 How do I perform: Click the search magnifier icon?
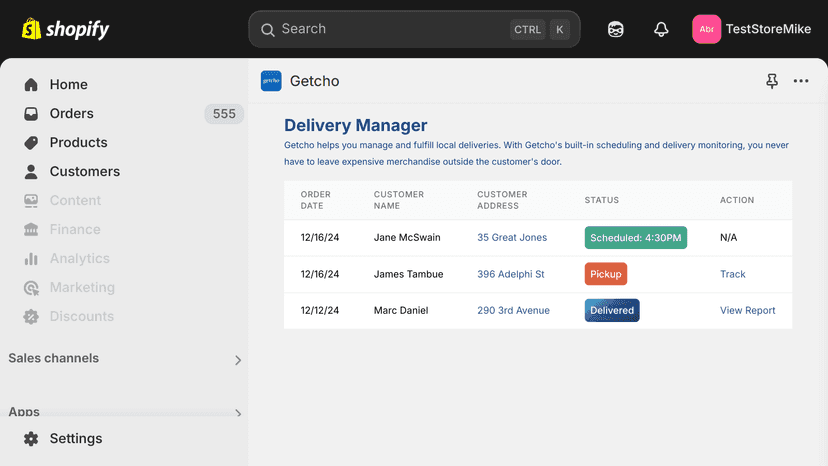(x=268, y=30)
